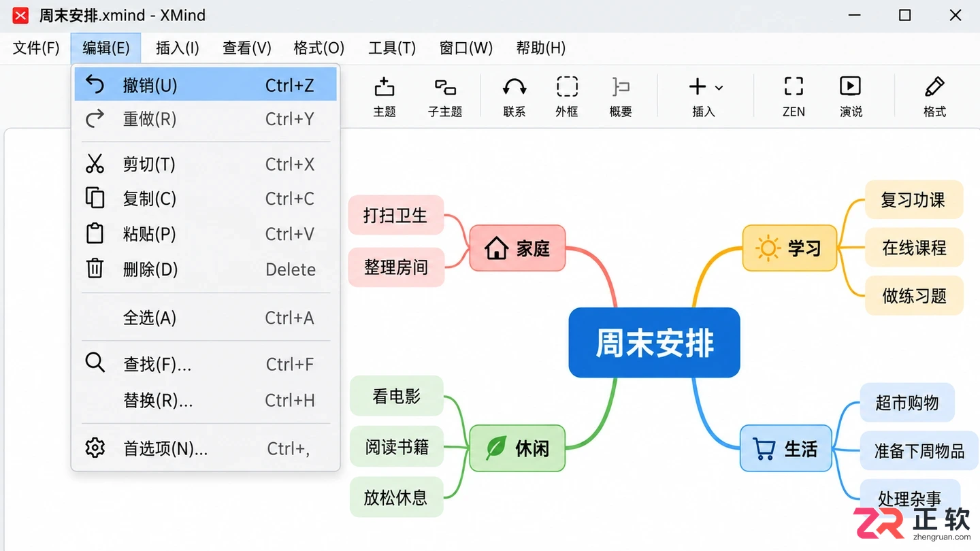Click the scissors Cut icon

95,164
